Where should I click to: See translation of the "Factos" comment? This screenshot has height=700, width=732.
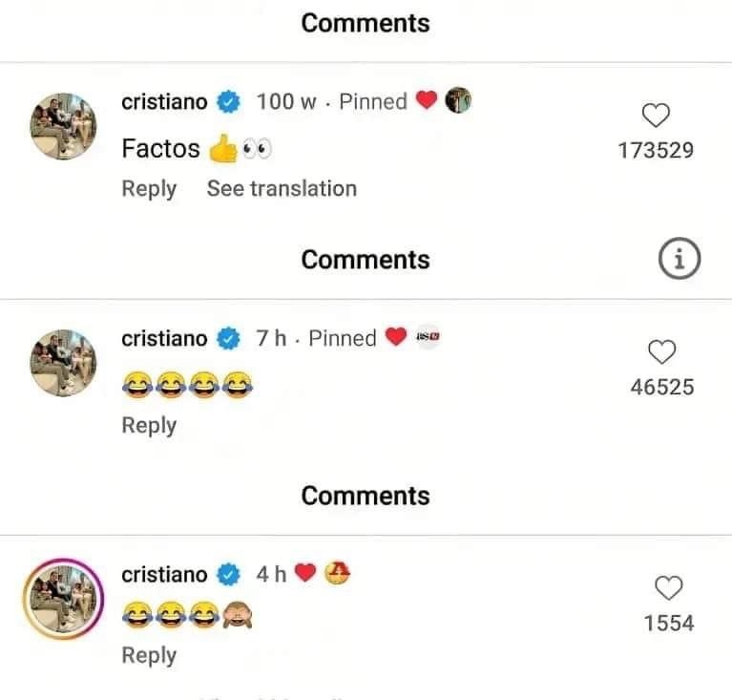(282, 189)
